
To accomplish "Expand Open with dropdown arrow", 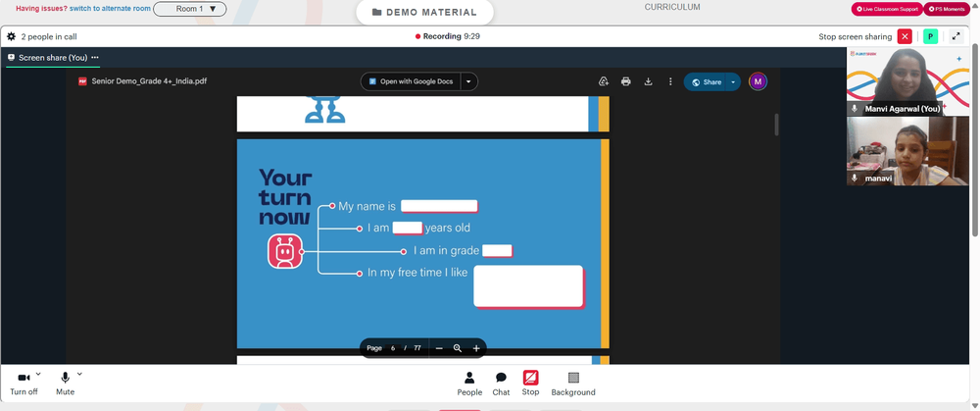I will click(x=469, y=82).
